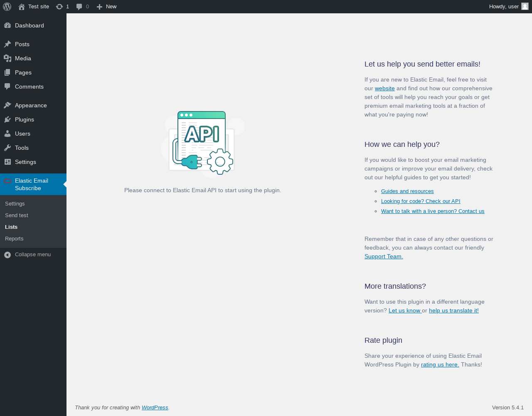Click the 'Please connect to Elastic Email API' message
Image resolution: width=532 pixels, height=416 pixels.
coord(203,190)
